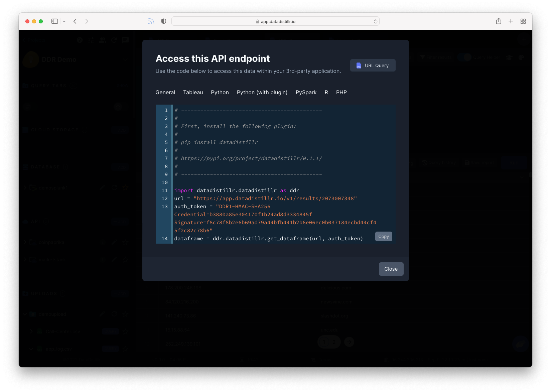Toggle the favorite star for demoupload
Screen dimensions: 551x392
125,314
